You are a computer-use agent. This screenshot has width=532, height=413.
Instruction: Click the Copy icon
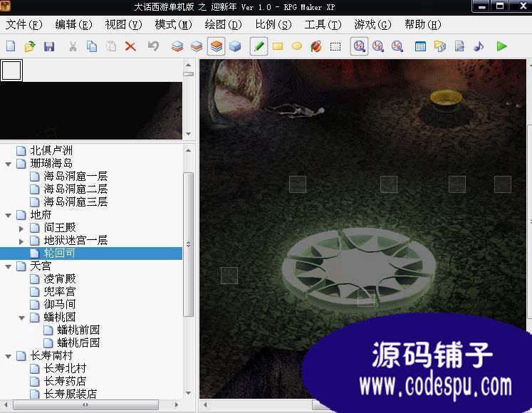pyautogui.click(x=92, y=46)
